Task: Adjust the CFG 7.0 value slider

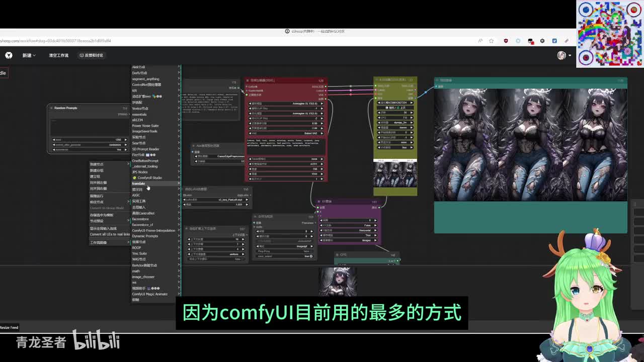Action: point(395,118)
